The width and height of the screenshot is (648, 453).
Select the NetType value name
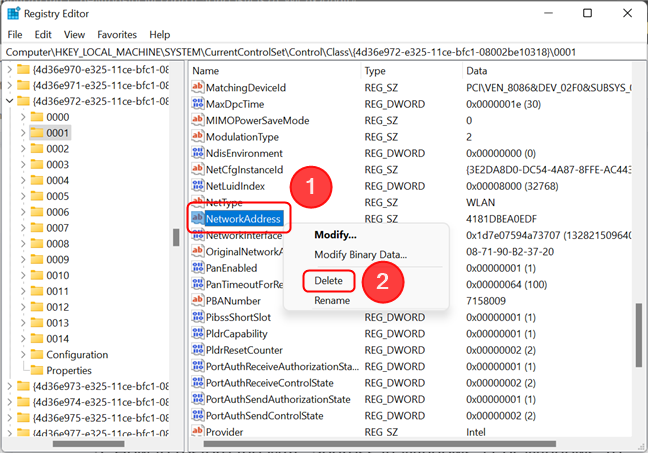tap(224, 203)
